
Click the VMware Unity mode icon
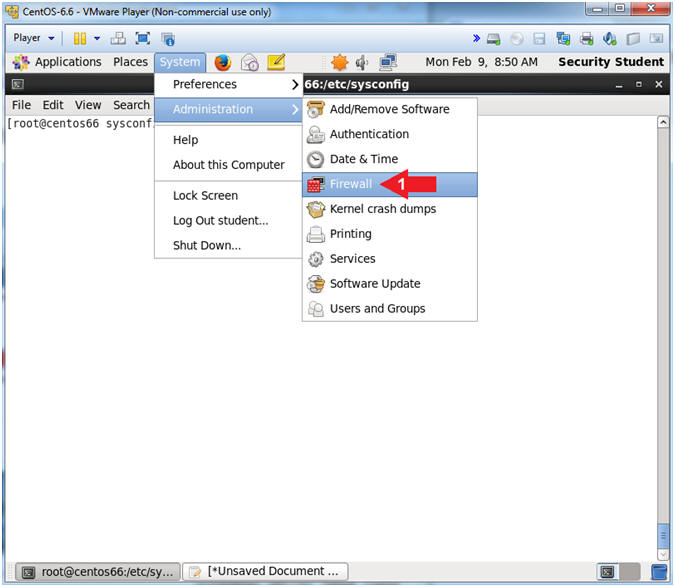tap(168, 39)
